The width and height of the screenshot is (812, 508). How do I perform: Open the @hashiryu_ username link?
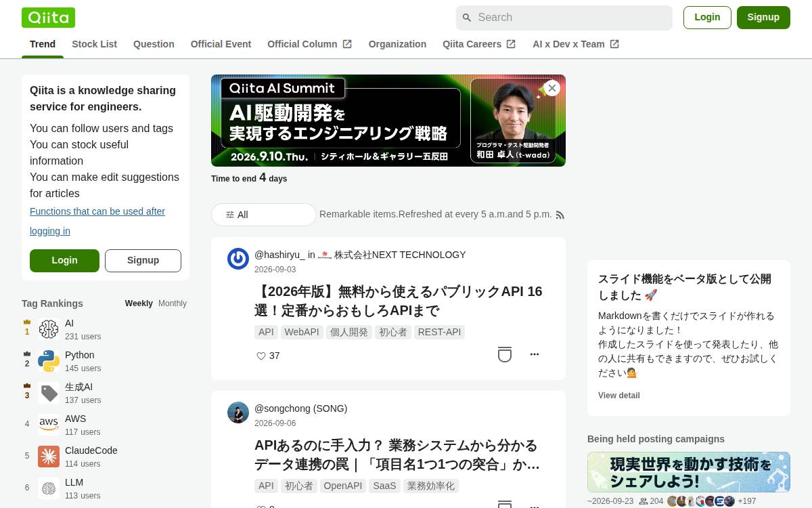tap(279, 255)
